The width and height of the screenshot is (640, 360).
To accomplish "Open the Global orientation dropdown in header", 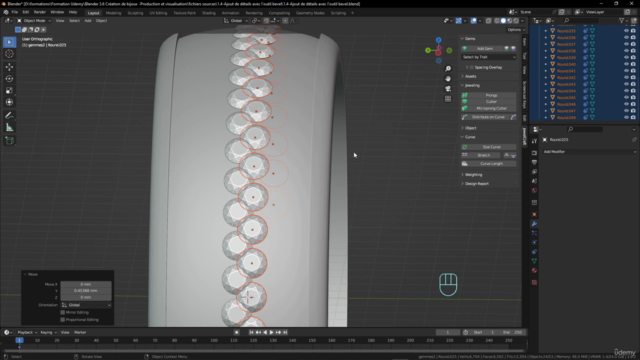I will 236,20.
